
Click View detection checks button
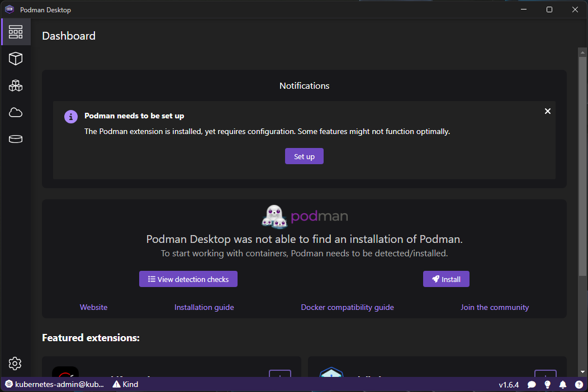tap(188, 279)
